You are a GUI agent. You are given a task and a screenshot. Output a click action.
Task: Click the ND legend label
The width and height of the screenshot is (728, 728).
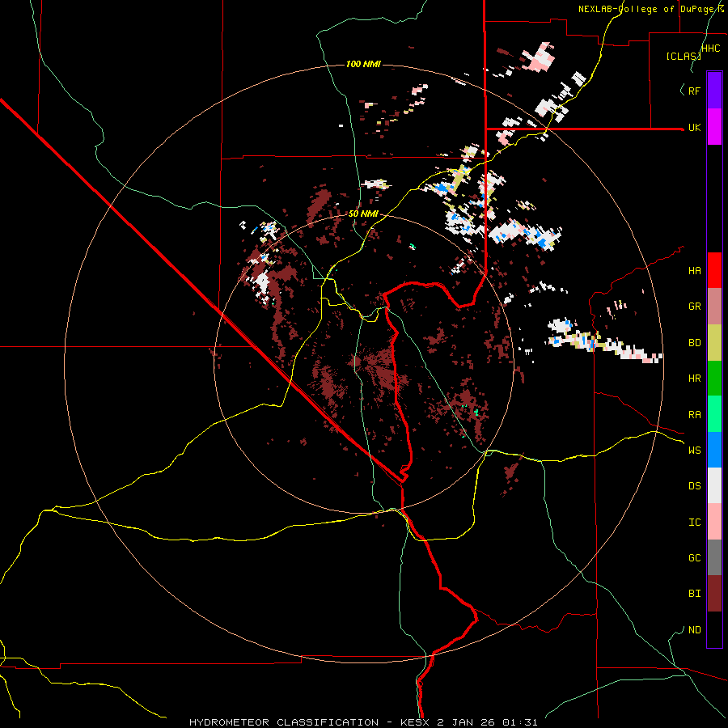tap(694, 630)
